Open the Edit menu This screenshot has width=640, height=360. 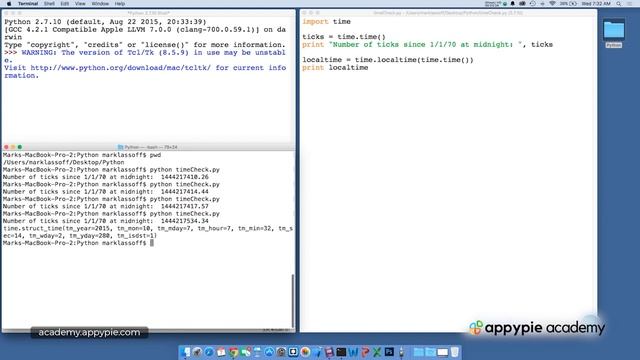64,4
